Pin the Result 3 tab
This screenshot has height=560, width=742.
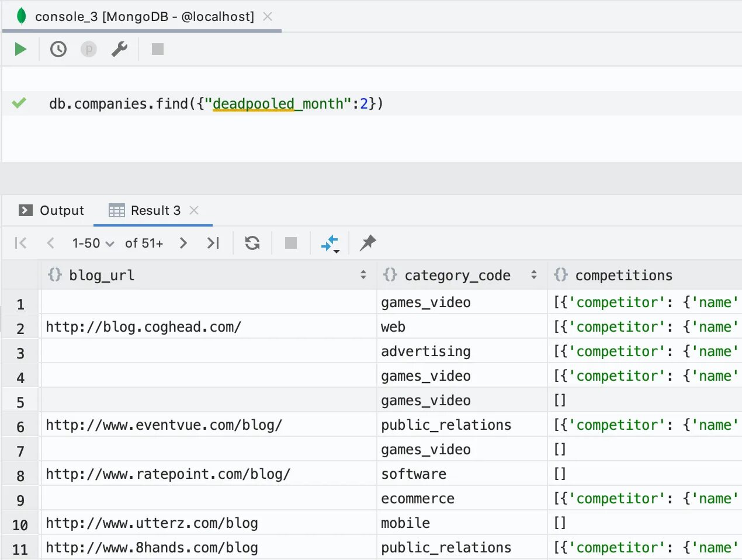[367, 243]
